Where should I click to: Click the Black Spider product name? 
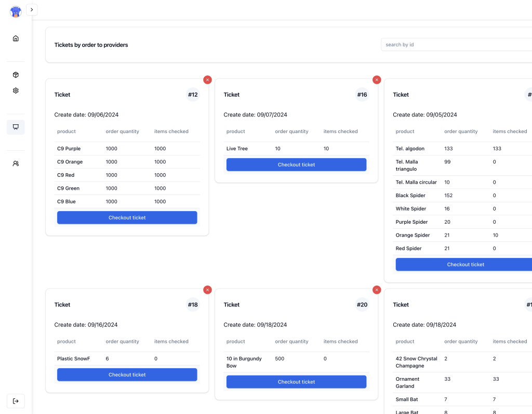[x=410, y=195]
